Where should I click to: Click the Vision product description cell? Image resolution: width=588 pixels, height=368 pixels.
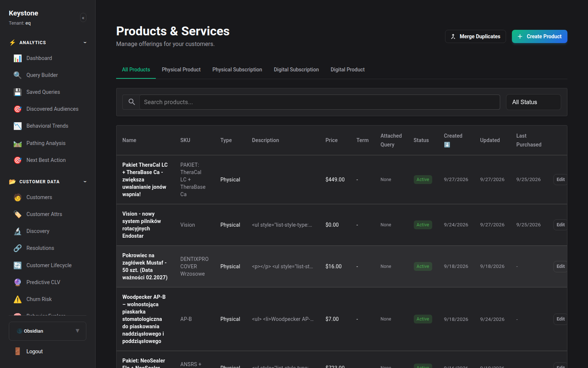point(282,225)
